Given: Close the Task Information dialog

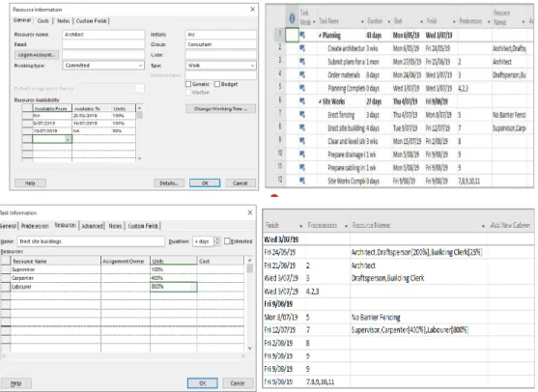Looking at the screenshot, I should tap(250, 212).
